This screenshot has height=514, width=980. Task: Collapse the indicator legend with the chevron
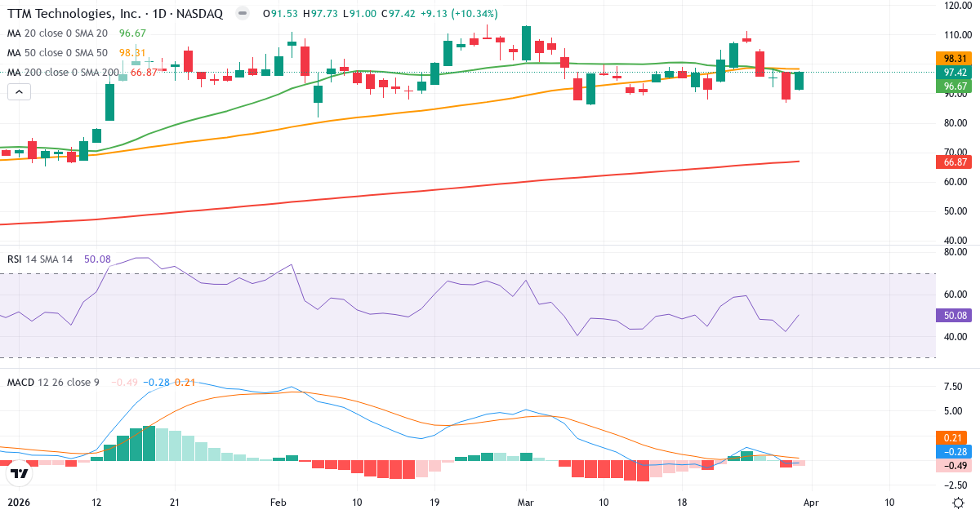click(18, 91)
